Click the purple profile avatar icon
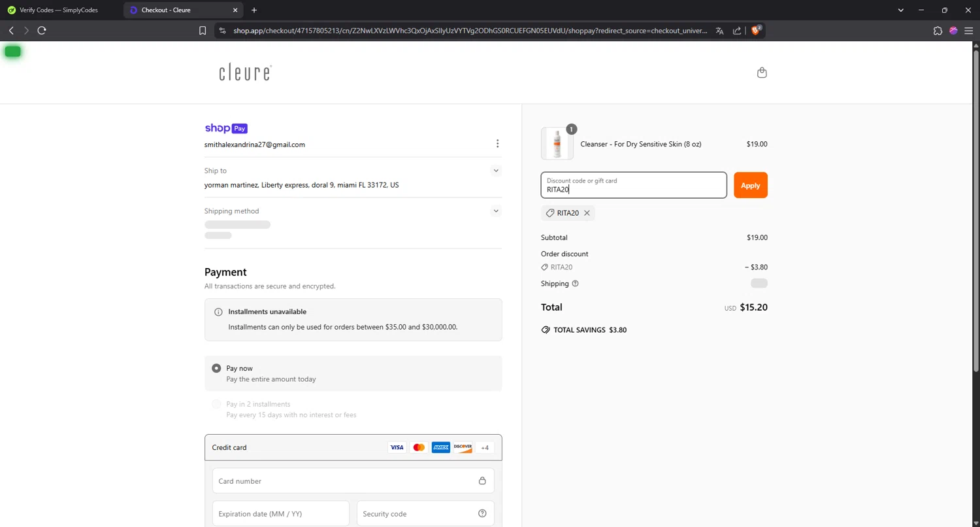980x527 pixels. click(x=953, y=31)
